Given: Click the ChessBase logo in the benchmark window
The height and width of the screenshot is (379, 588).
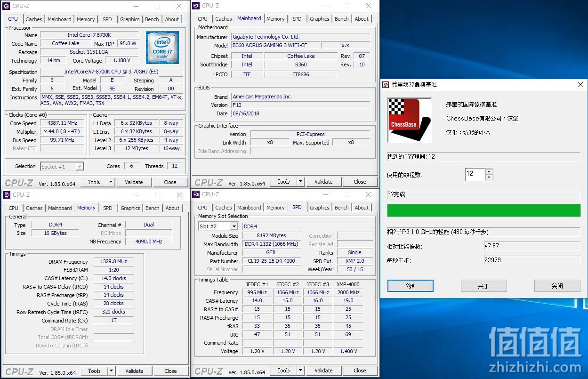Looking at the screenshot, I should (x=409, y=120).
